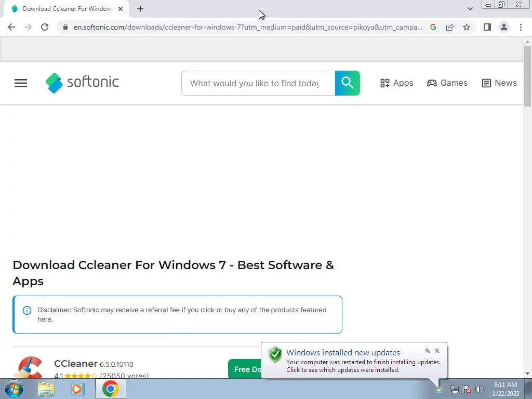The image size is (532, 399).
Task: Close the Download Ccleaner For Windows tab
Action: coord(121,9)
